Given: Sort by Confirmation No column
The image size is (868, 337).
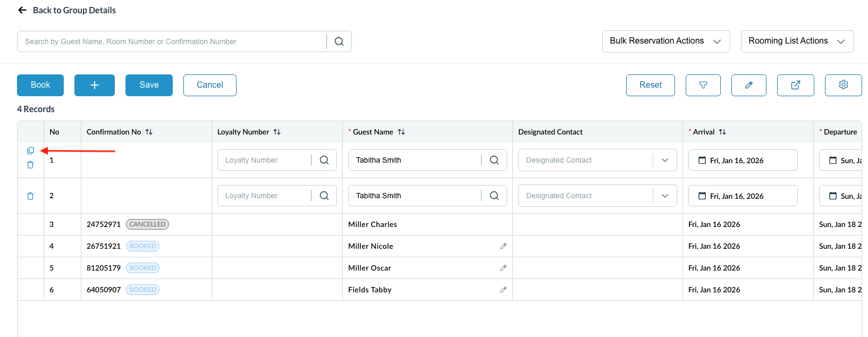Looking at the screenshot, I should point(149,132).
